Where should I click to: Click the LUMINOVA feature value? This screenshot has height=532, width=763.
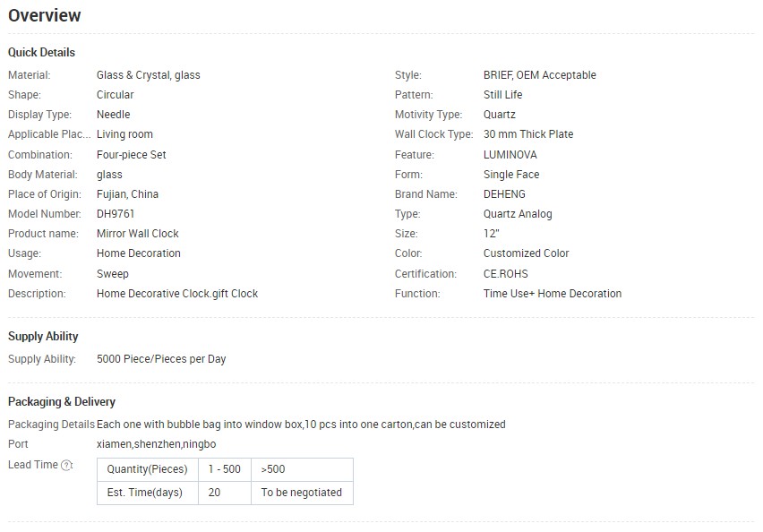510,155
